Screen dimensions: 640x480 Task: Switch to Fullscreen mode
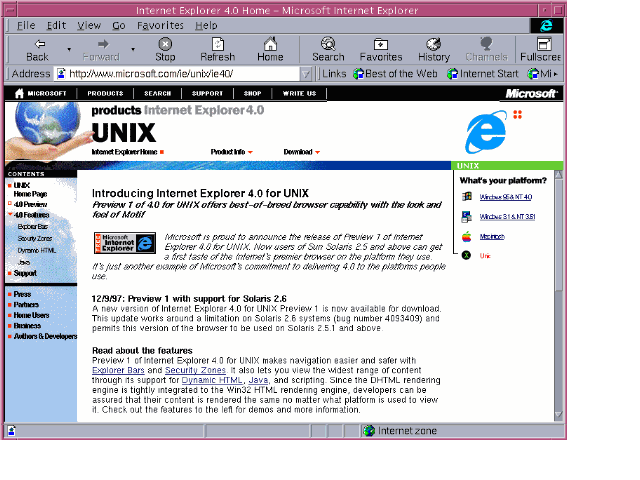pos(540,49)
